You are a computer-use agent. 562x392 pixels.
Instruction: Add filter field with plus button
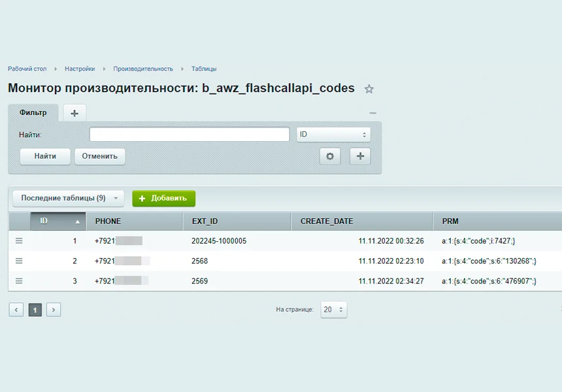point(360,156)
